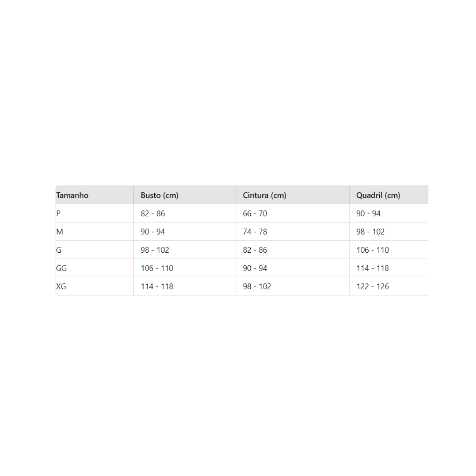Image resolution: width=476 pixels, height=476 pixels.
Task: Click the size G row label
Action: (59, 250)
